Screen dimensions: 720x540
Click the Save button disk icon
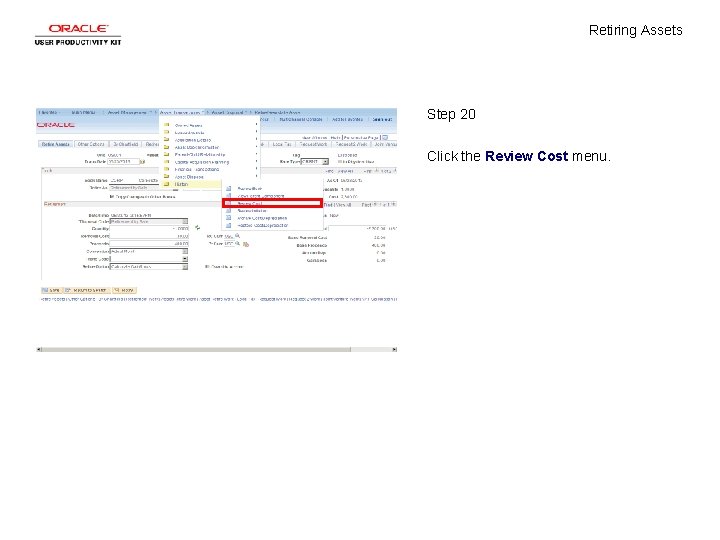[45, 290]
